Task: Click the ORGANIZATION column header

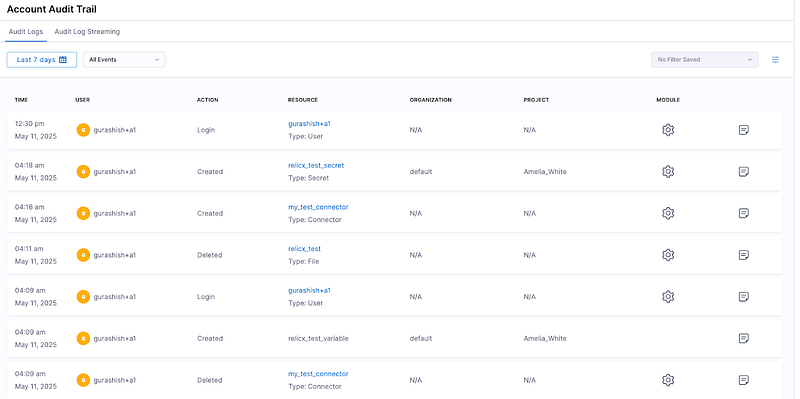Action: tap(431, 100)
